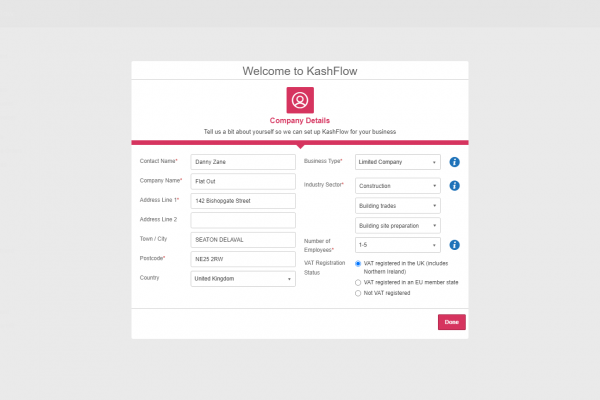
Task: Click into the Town / City field
Action: tap(243, 240)
